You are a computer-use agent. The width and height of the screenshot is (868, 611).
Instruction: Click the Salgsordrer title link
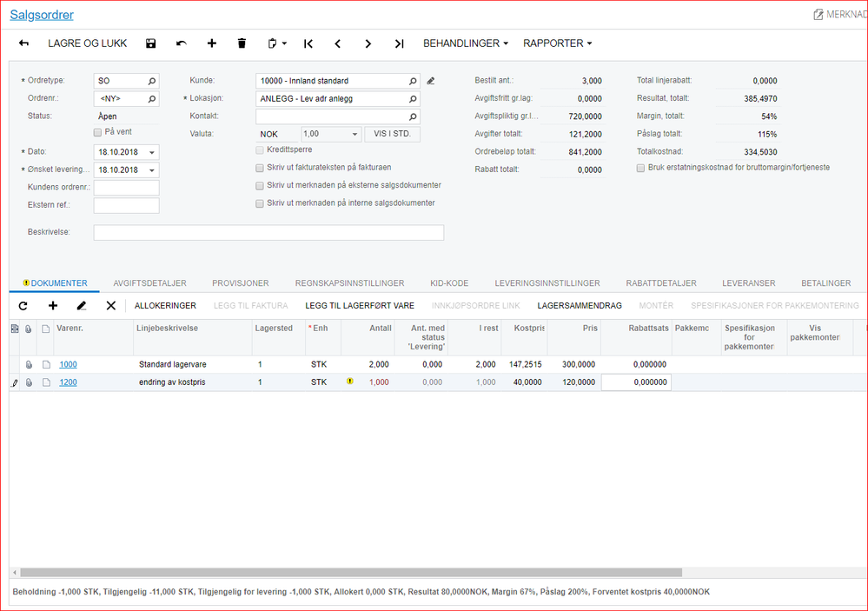42,15
